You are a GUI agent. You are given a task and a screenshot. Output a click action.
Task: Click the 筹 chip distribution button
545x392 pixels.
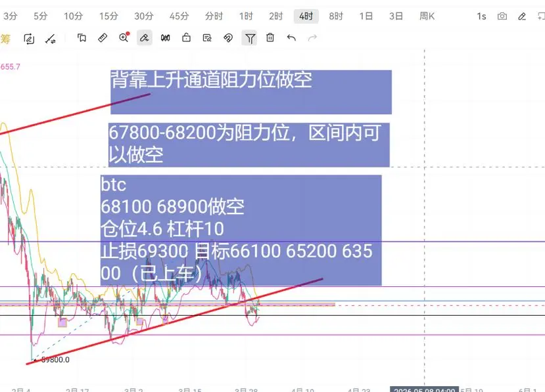5,39
